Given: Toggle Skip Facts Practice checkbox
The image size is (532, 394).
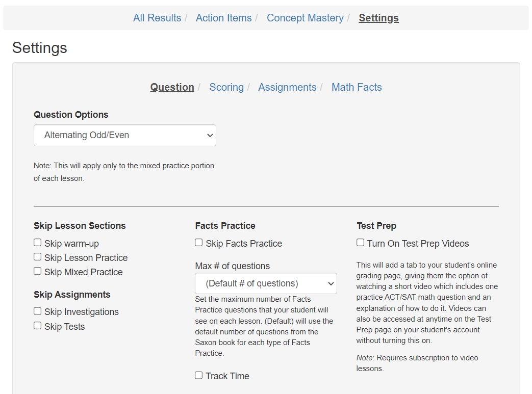Looking at the screenshot, I should click(199, 243).
